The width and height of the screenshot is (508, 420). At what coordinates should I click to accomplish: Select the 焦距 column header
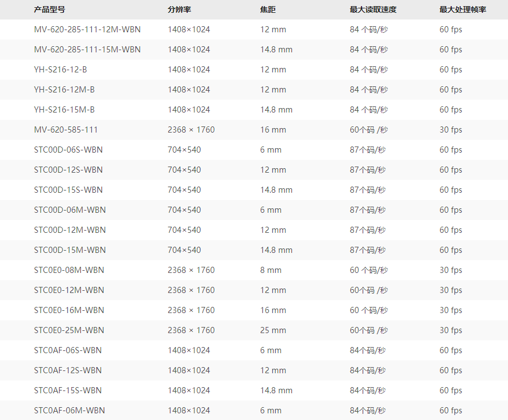coord(268,10)
